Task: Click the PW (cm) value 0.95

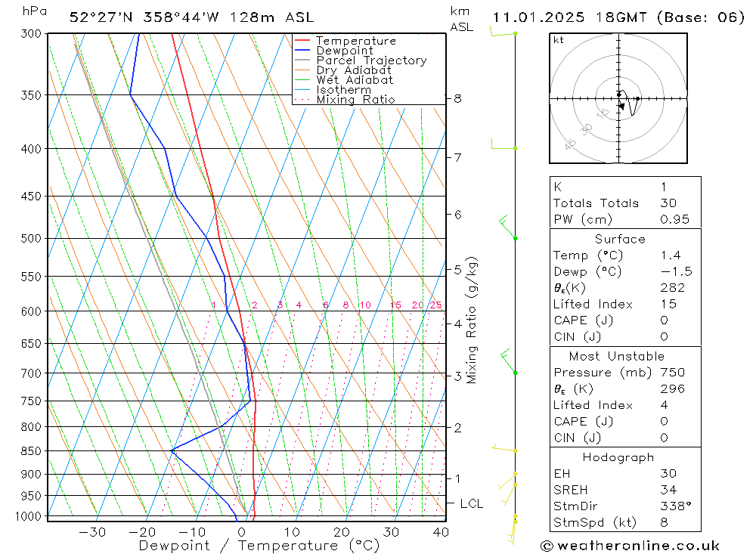Action: click(x=674, y=219)
